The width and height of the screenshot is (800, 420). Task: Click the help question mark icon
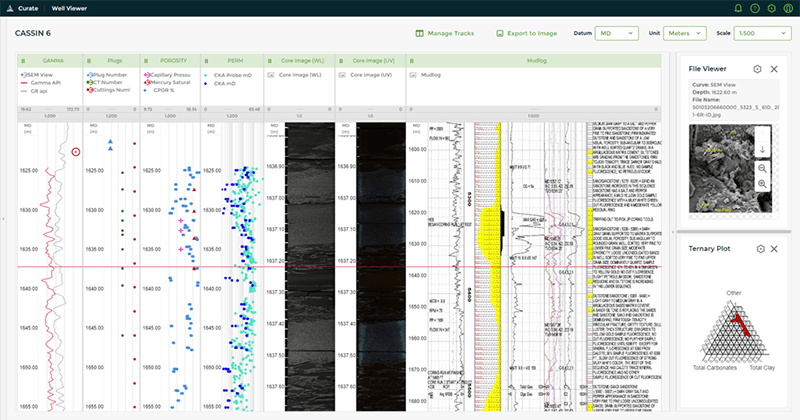tap(756, 8)
